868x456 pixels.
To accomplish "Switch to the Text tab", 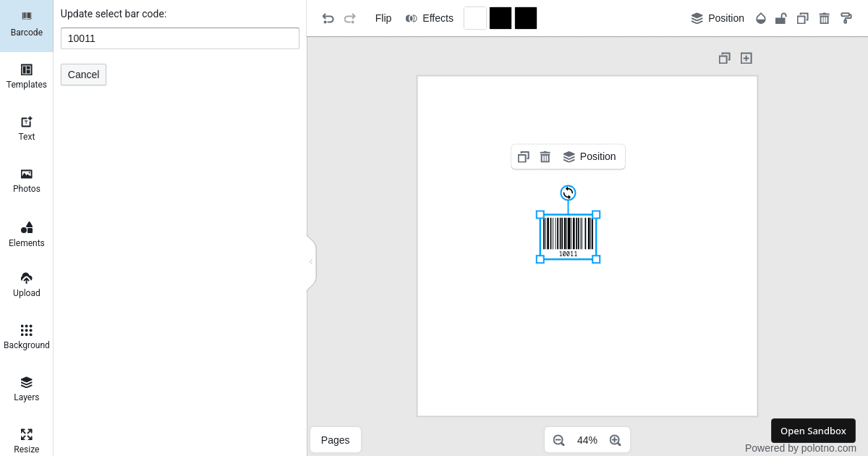I will 26,128.
